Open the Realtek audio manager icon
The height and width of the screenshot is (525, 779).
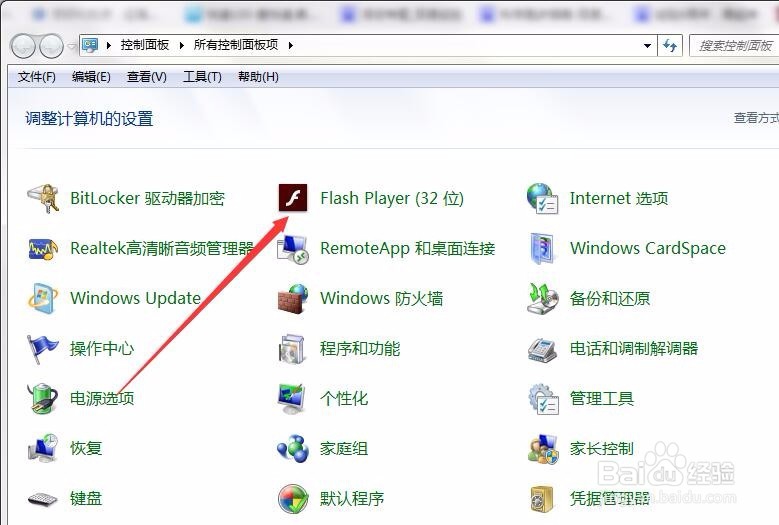point(43,248)
